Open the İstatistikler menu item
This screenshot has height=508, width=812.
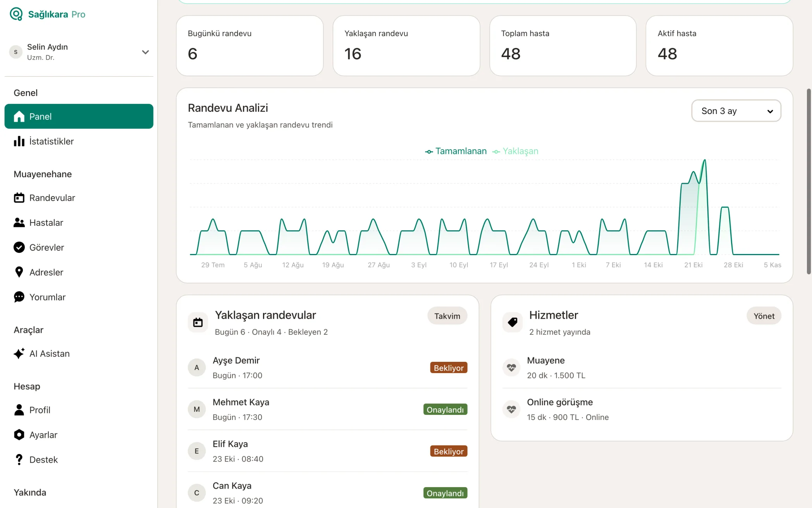coord(79,141)
